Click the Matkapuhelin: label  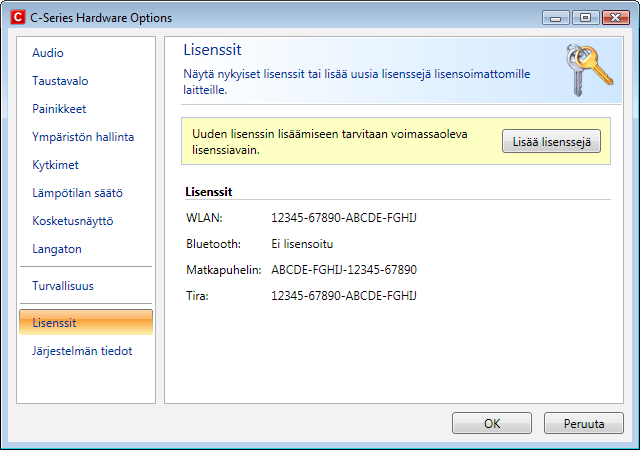pyautogui.click(x=224, y=270)
